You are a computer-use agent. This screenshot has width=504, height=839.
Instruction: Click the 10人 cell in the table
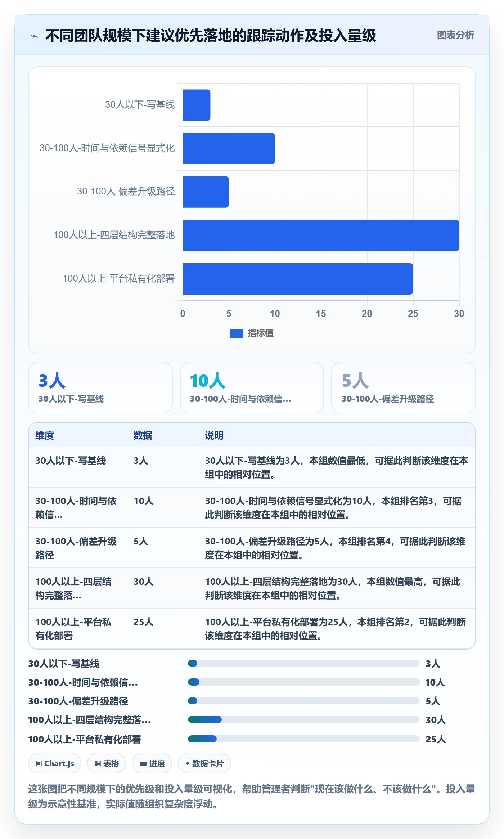[x=144, y=501]
